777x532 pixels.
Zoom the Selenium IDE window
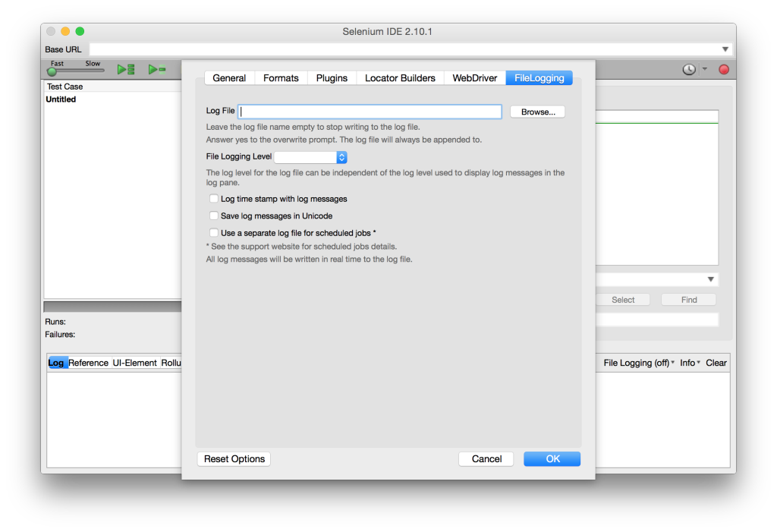click(x=80, y=31)
